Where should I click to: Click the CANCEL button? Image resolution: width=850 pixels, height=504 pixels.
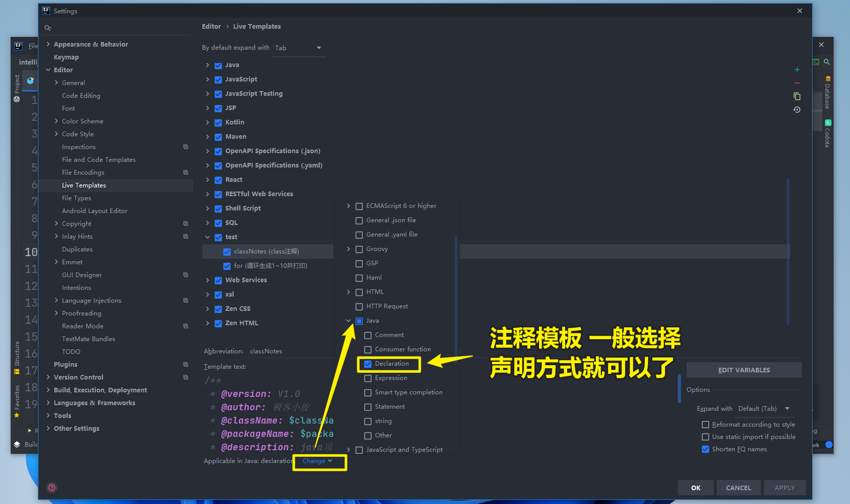click(x=738, y=488)
